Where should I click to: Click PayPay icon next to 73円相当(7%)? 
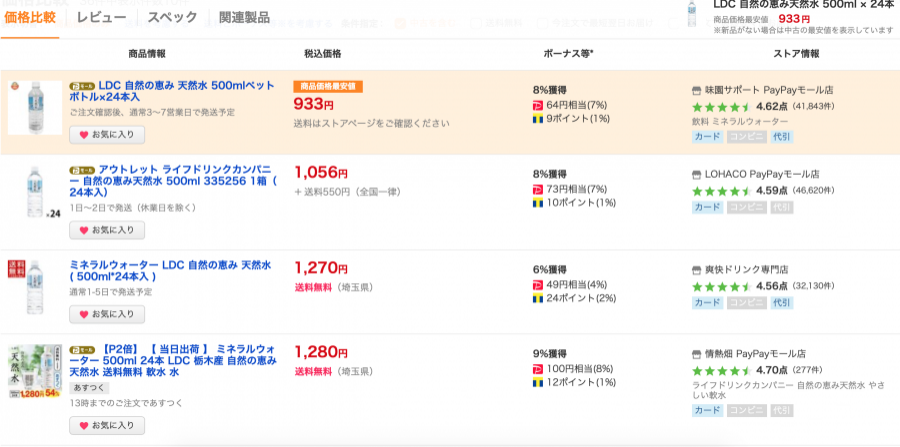(538, 189)
